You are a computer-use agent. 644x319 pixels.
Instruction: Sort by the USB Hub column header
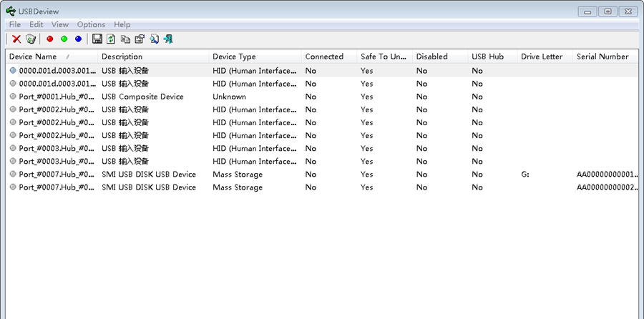[x=492, y=57]
